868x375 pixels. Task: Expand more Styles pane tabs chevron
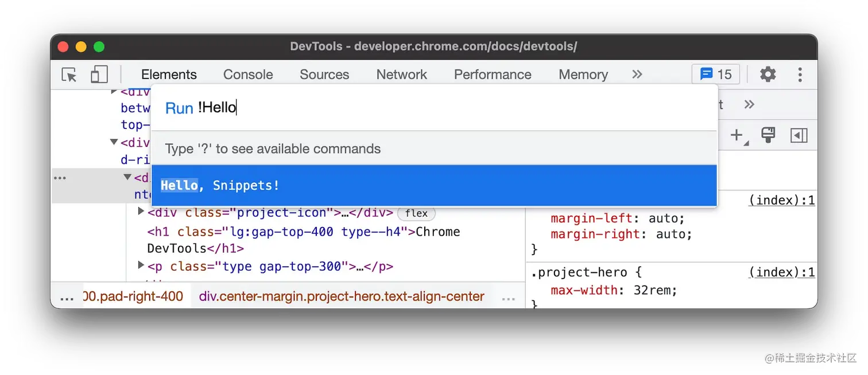[749, 104]
